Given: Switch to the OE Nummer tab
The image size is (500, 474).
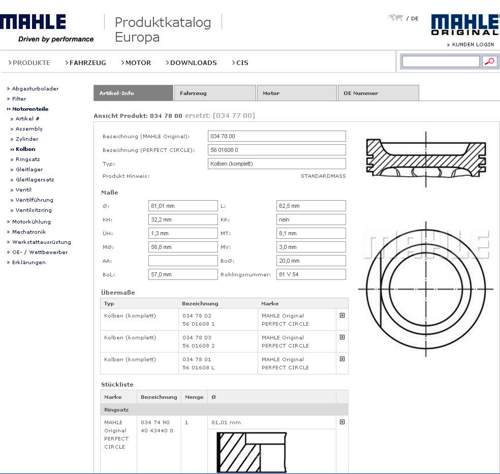Looking at the screenshot, I should [378, 93].
